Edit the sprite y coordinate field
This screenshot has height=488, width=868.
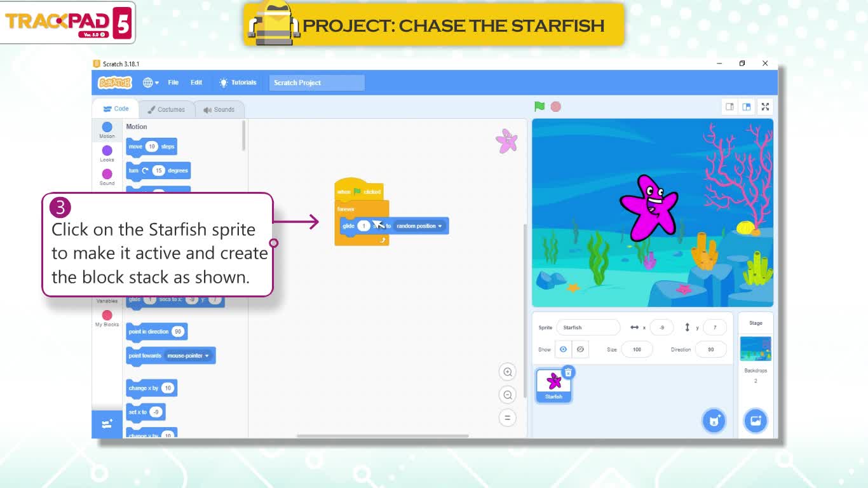(x=715, y=327)
